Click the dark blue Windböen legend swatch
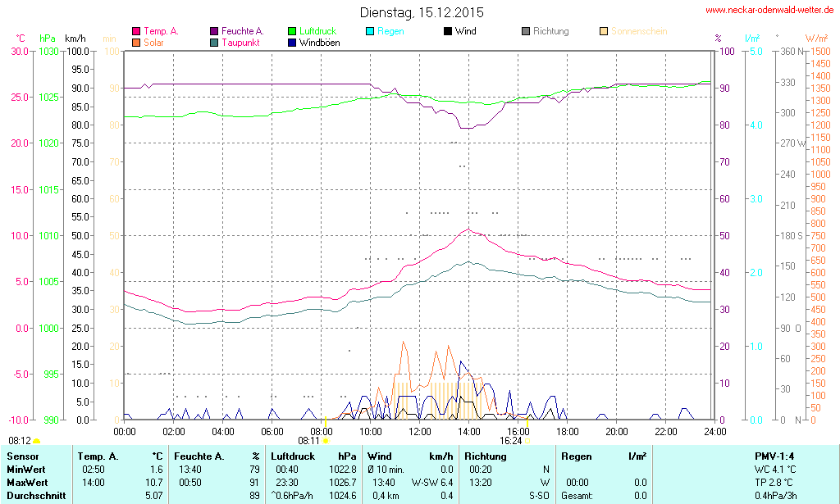 292,43
